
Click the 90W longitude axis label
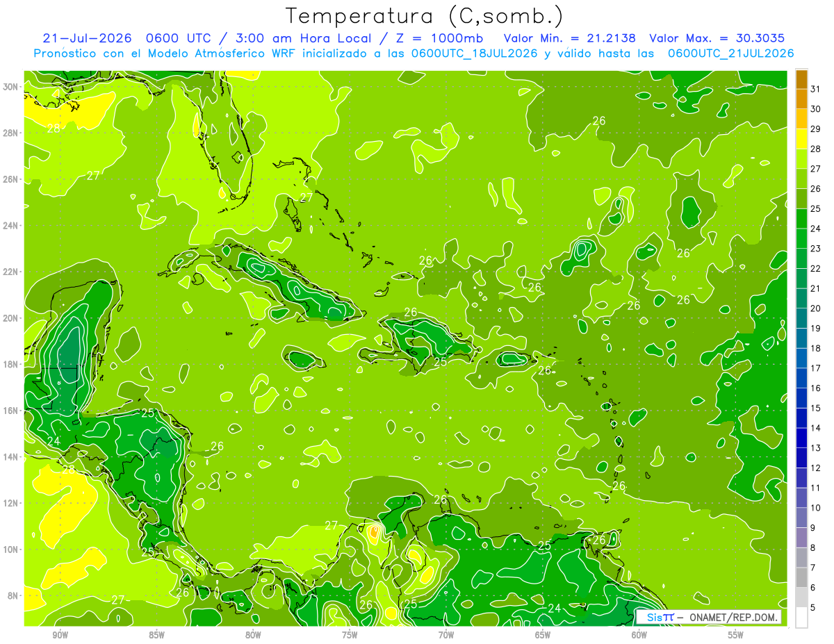(x=60, y=635)
